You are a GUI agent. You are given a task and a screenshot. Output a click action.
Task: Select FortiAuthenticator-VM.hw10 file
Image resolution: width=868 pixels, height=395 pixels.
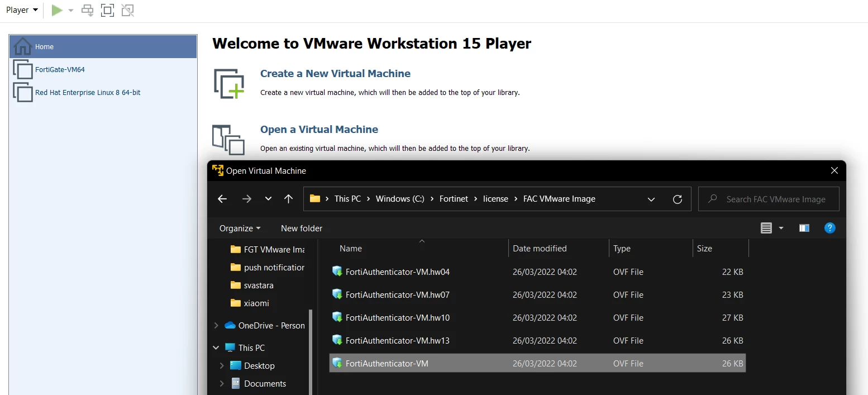point(537,317)
